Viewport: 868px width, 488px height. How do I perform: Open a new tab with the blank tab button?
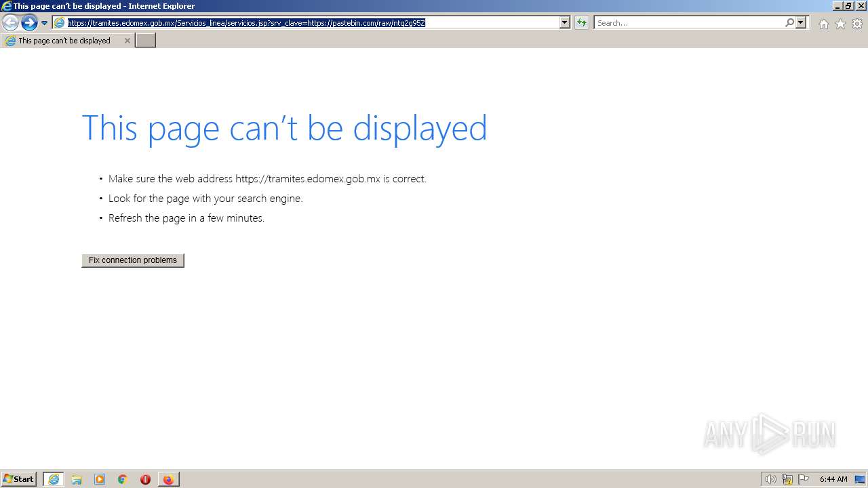click(x=146, y=41)
